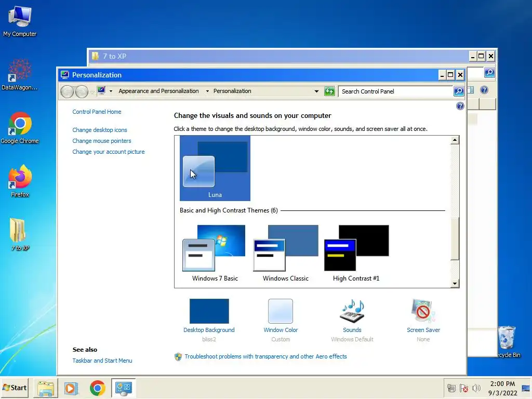Open the Aero effects troubleshooting link
Screen dimensions: 532x399
[x=265, y=356]
